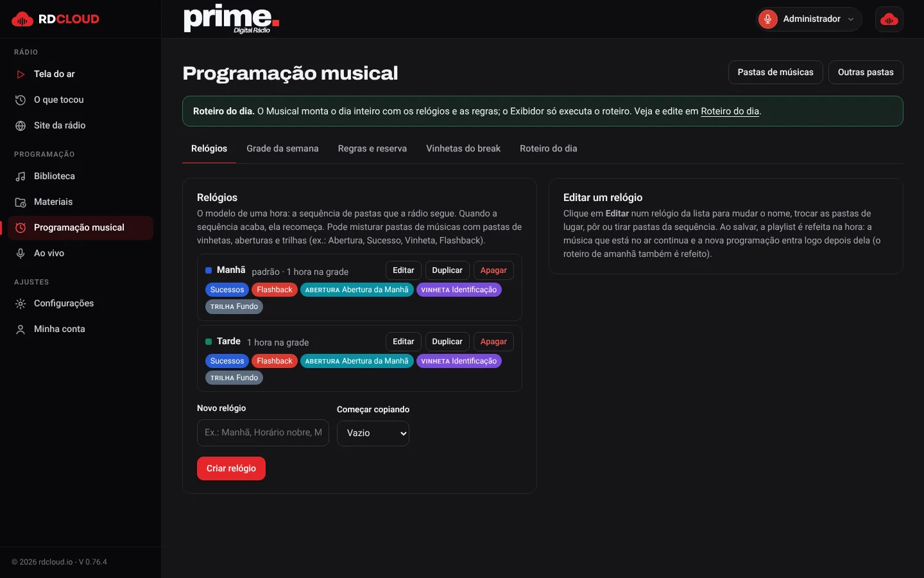Click the Sucessos tag in Manhã clock
Image resolution: width=924 pixels, height=578 pixels.
click(x=227, y=290)
